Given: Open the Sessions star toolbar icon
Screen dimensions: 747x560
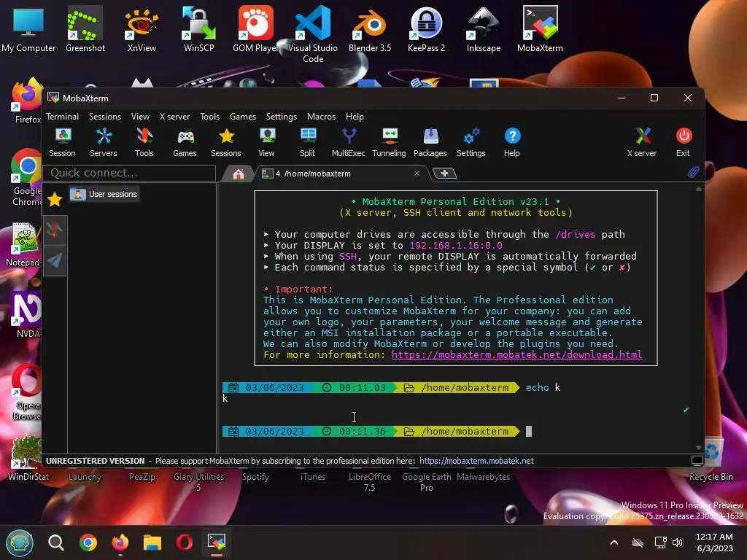Looking at the screenshot, I should pyautogui.click(x=226, y=142).
